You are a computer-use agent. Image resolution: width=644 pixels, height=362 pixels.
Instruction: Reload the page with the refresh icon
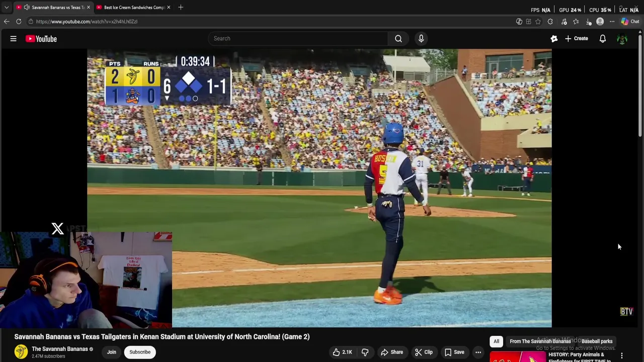[x=19, y=22]
